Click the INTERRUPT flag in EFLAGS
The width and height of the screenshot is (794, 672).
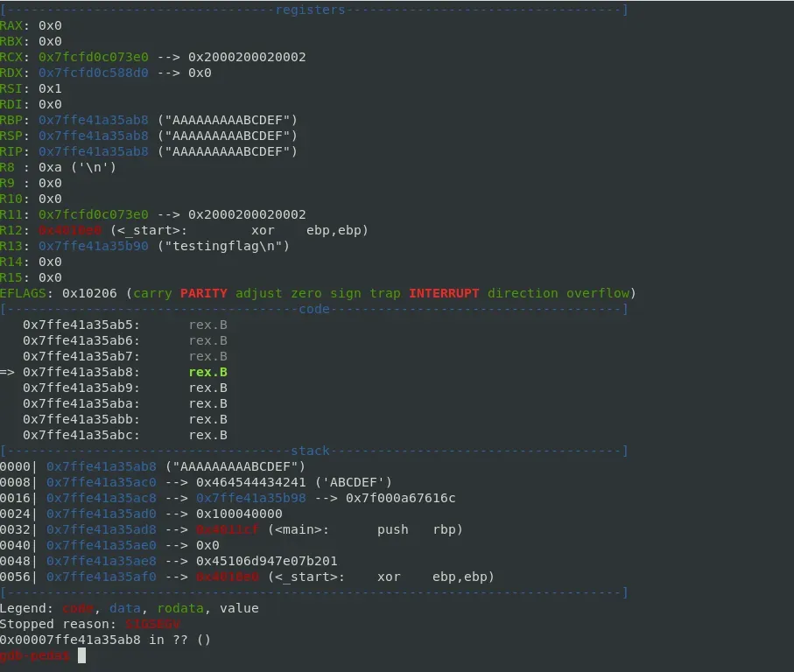[x=444, y=293]
